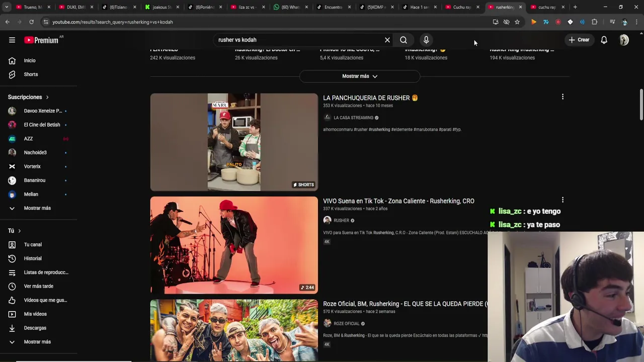644x362 pixels.
Task: Open Vídeos que me gustan
Action: (x=38, y=300)
